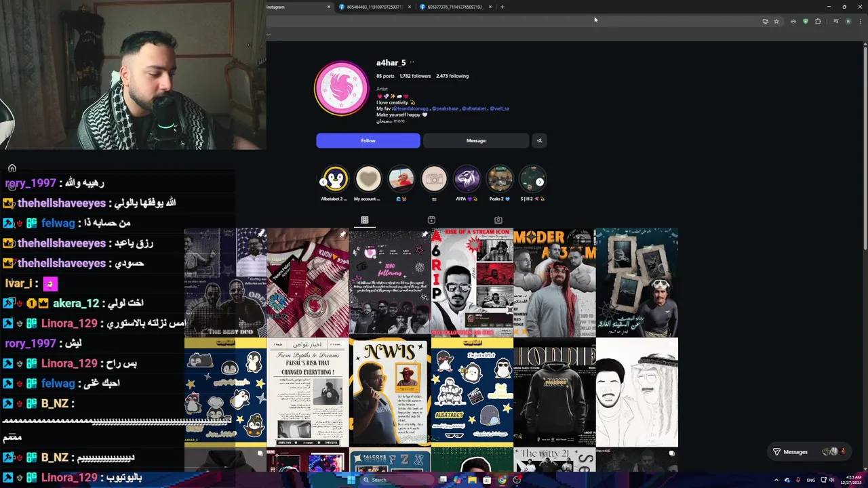Open the 1000 followers post
868x488 pixels.
[x=390, y=283]
